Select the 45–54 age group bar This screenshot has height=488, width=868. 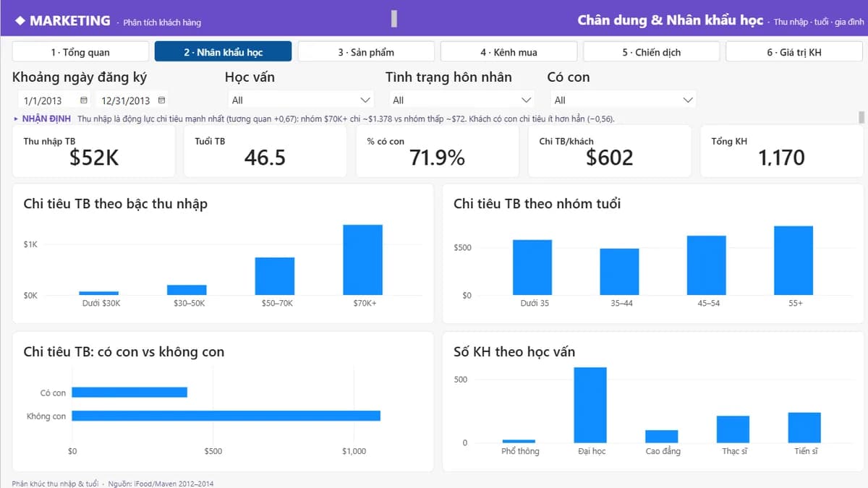coord(707,265)
